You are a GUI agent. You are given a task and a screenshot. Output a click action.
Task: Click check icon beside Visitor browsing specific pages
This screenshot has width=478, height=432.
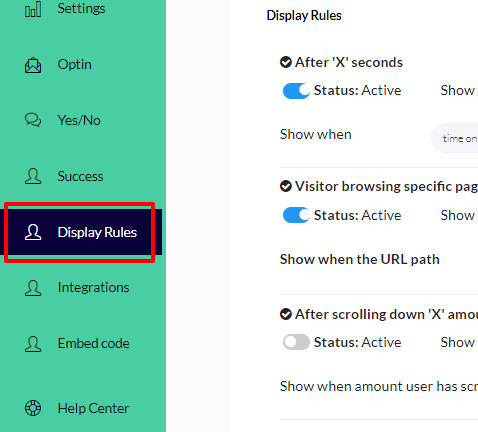[x=286, y=186]
